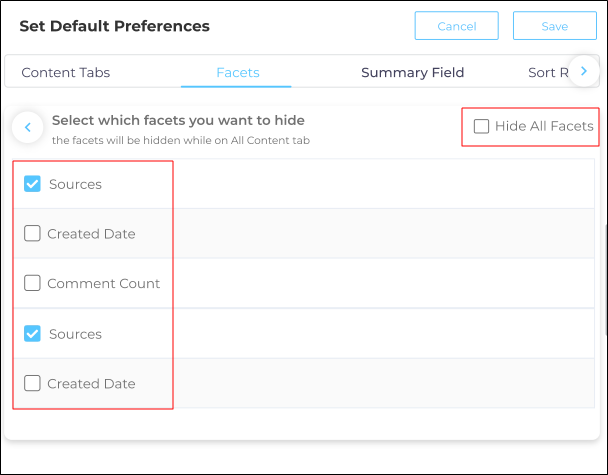The image size is (608, 475).
Task: Open the Summary Field tab
Action: [x=412, y=72]
